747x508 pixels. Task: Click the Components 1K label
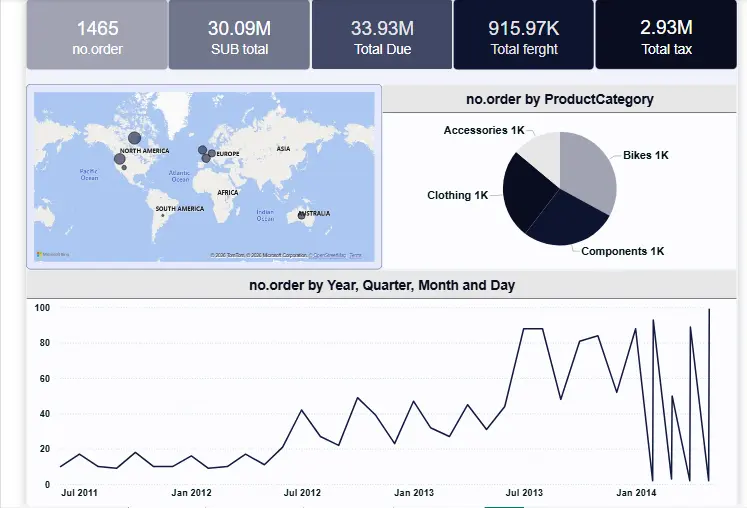click(622, 251)
